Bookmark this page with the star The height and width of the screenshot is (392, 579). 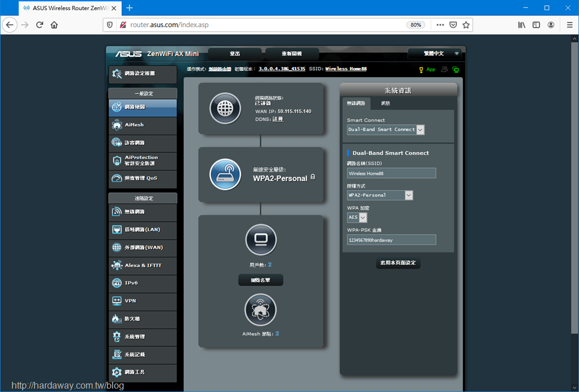[x=466, y=25]
